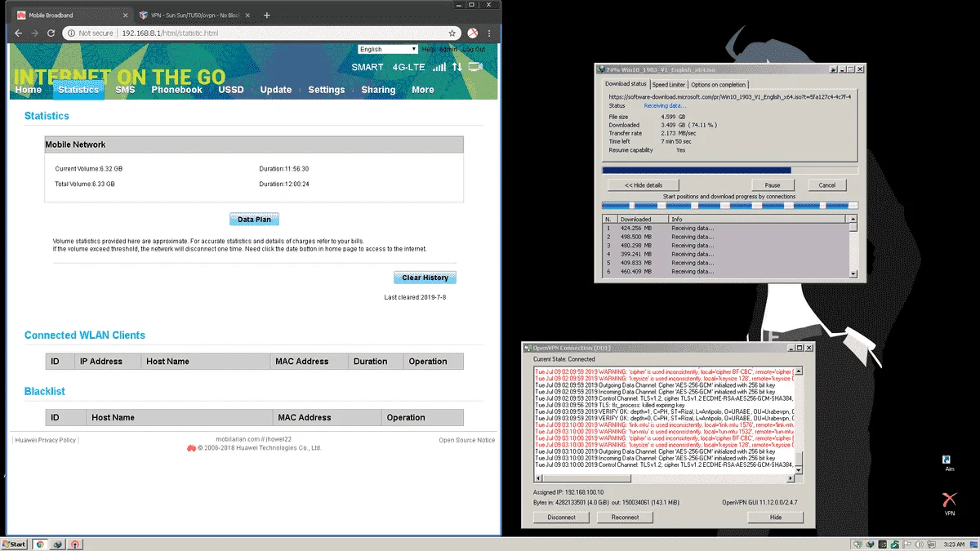The image size is (980, 551).
Task: Click the system tray clock 3:23 AM
Action: 955,544
